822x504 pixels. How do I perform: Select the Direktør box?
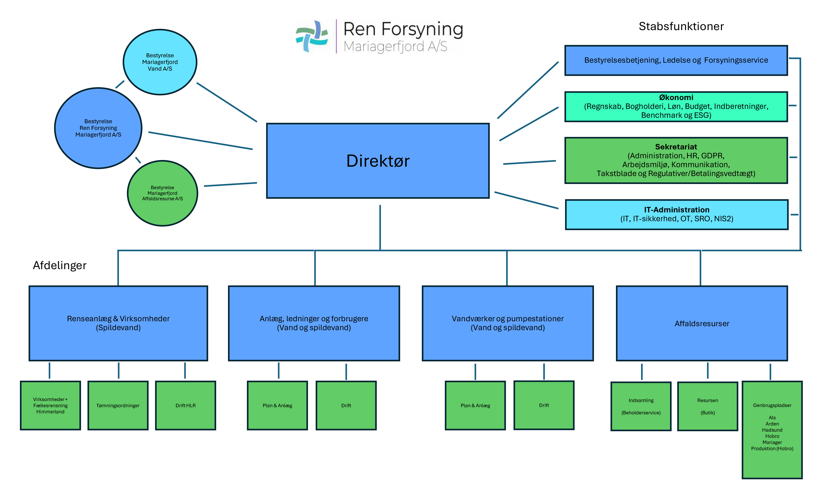[378, 161]
